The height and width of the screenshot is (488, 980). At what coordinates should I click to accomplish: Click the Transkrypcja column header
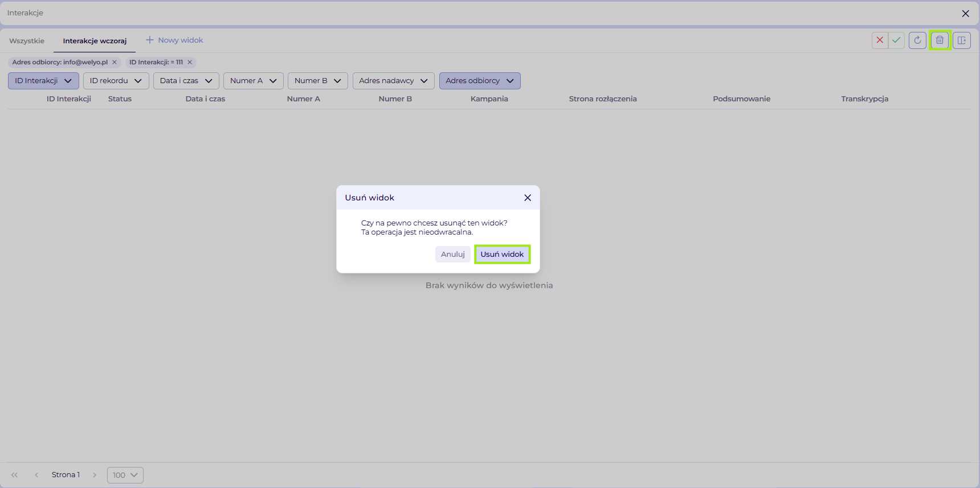[864, 99]
